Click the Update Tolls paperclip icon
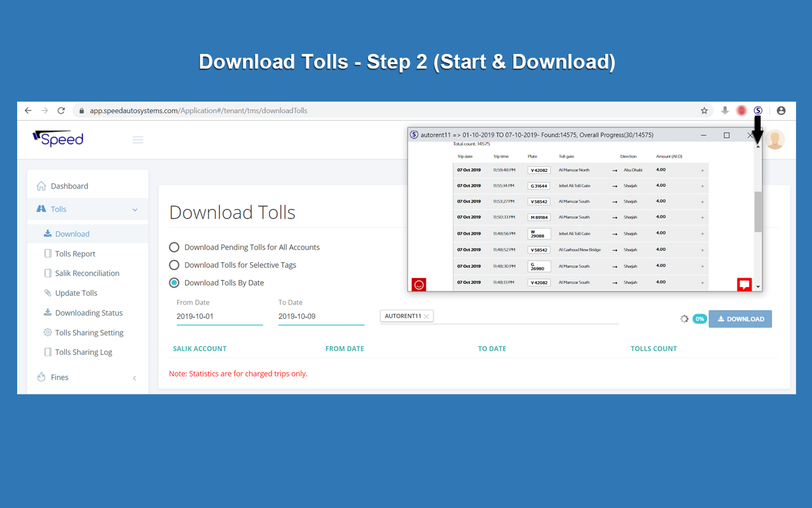Image resolution: width=812 pixels, height=508 pixels. 48,293
